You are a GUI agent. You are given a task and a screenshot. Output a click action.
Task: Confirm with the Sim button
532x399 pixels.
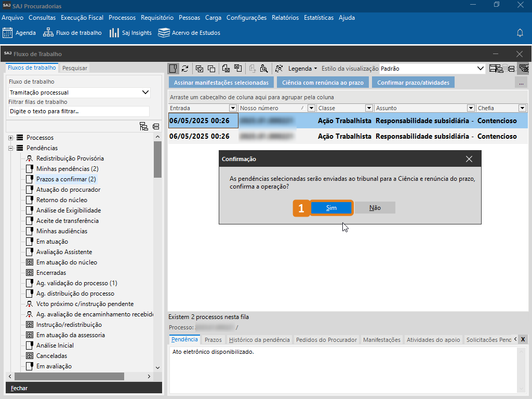pos(331,208)
